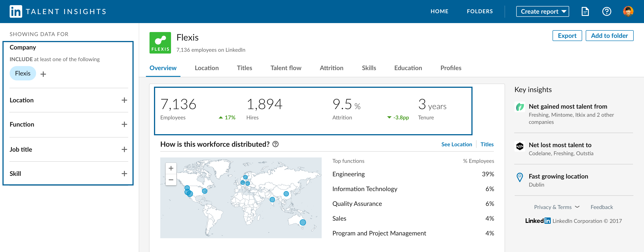Switch to the Talent flow tab
The width and height of the screenshot is (644, 252).
[286, 68]
